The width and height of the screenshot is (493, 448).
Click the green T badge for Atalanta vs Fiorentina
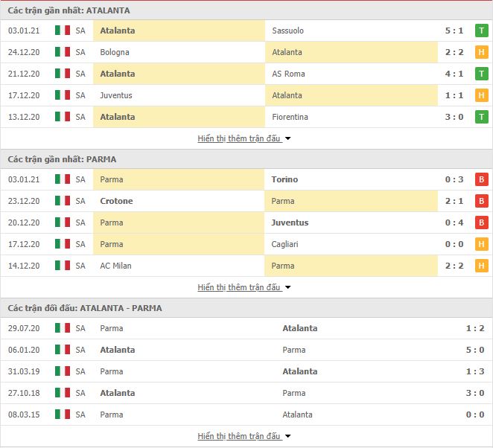pyautogui.click(x=481, y=117)
